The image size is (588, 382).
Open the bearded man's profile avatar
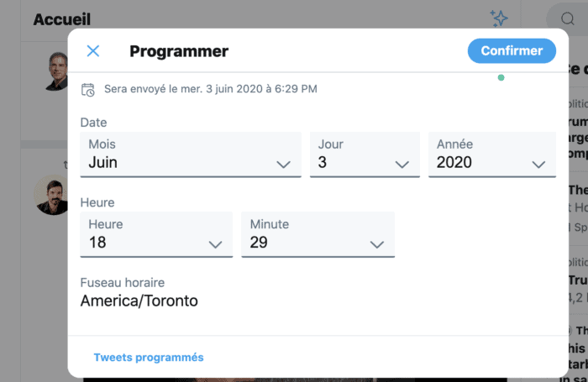click(52, 195)
